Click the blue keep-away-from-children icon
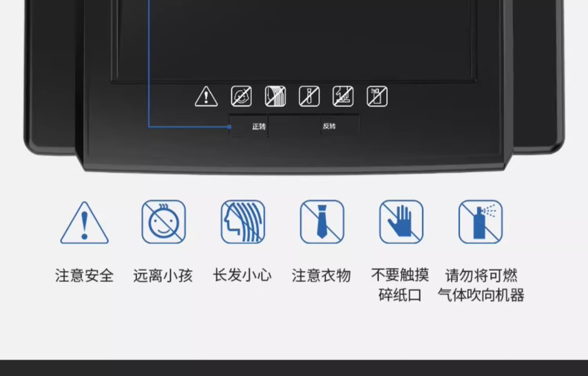This screenshot has width=588, height=376. (x=163, y=222)
